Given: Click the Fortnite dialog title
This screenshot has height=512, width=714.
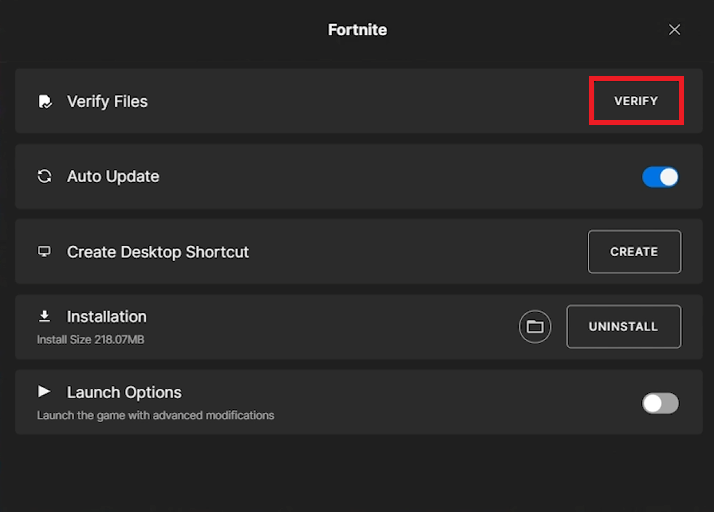Looking at the screenshot, I should pos(357,30).
